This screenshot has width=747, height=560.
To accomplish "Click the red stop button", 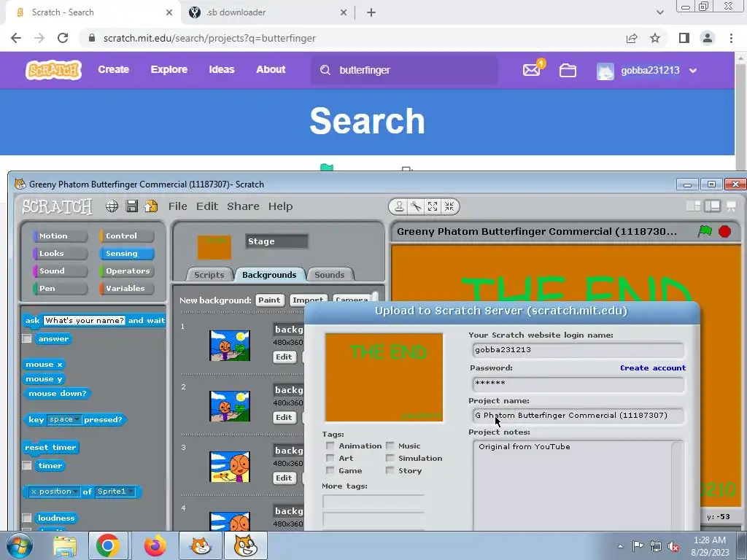I will (724, 231).
